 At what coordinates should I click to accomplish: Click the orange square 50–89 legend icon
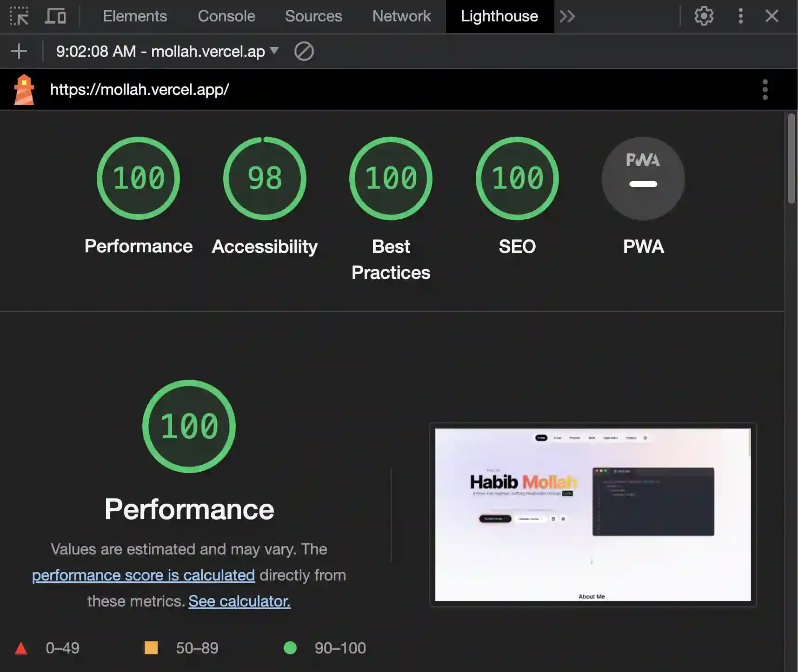[x=151, y=648]
